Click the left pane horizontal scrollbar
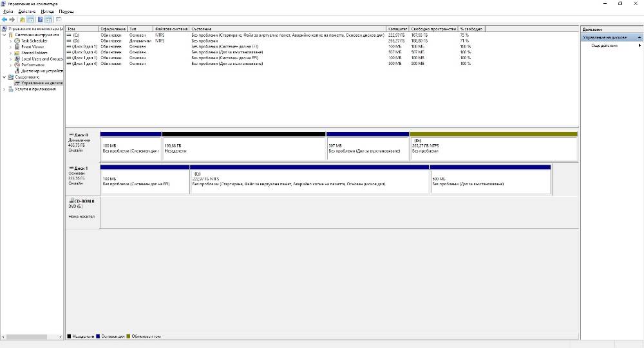This screenshot has width=644, height=348. click(32, 336)
